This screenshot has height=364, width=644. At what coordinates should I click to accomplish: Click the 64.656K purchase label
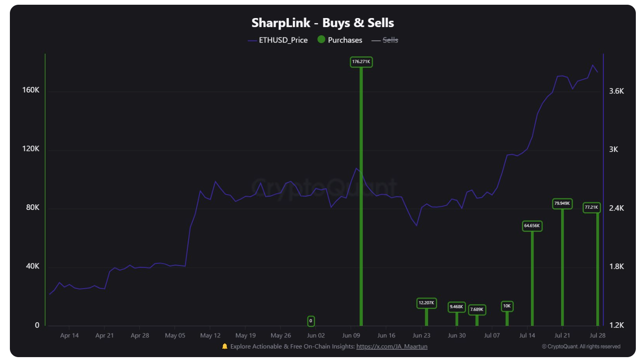(x=532, y=226)
